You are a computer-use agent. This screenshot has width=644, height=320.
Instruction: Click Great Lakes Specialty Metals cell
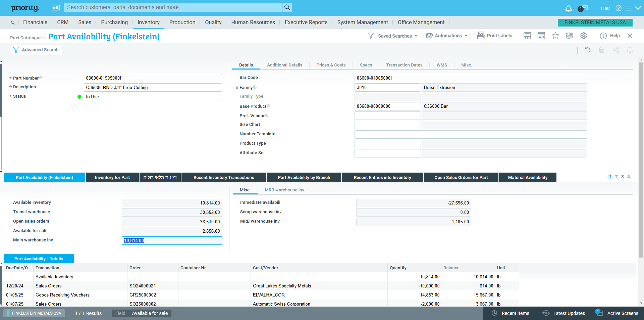point(319,286)
